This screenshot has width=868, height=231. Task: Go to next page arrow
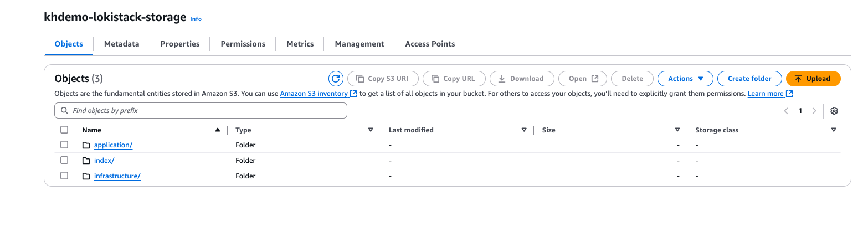coord(814,111)
